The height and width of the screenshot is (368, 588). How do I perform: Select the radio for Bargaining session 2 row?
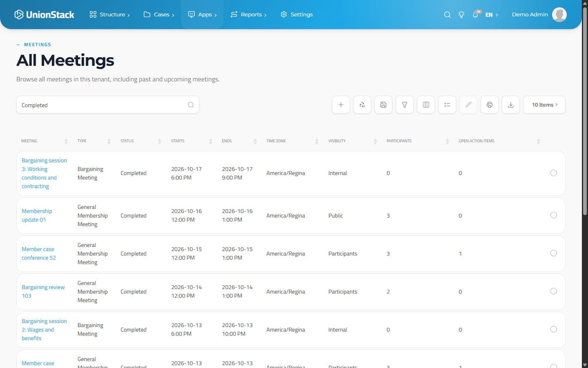554,329
